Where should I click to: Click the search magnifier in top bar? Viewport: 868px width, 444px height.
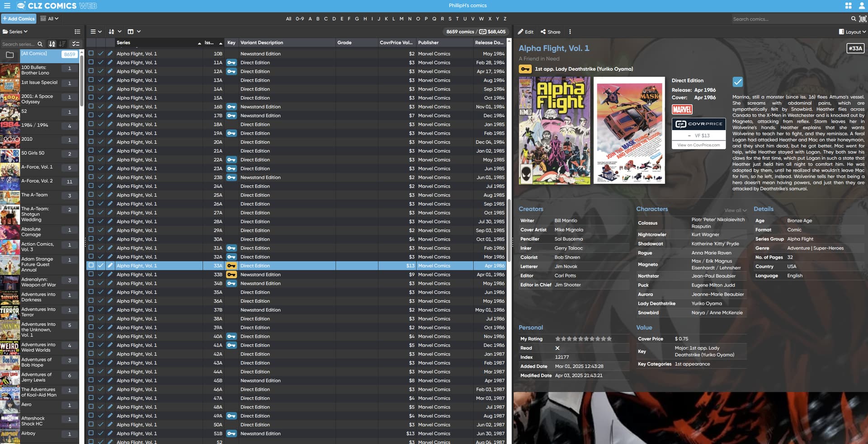tap(853, 19)
